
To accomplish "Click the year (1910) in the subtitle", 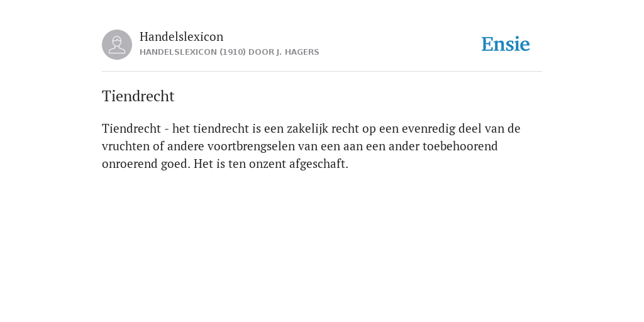I will [233, 52].
